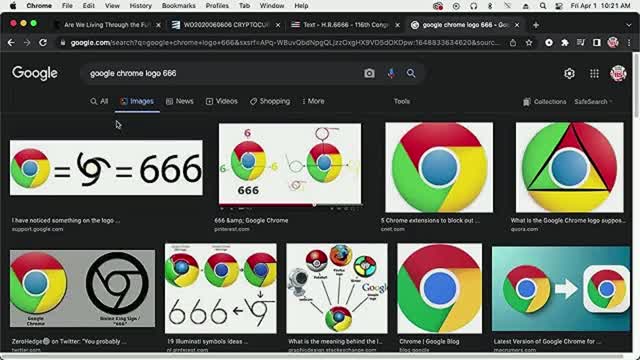Viewport: 640px width, 360px height.
Task: Open the History menu in menu bar
Action: 140,6
